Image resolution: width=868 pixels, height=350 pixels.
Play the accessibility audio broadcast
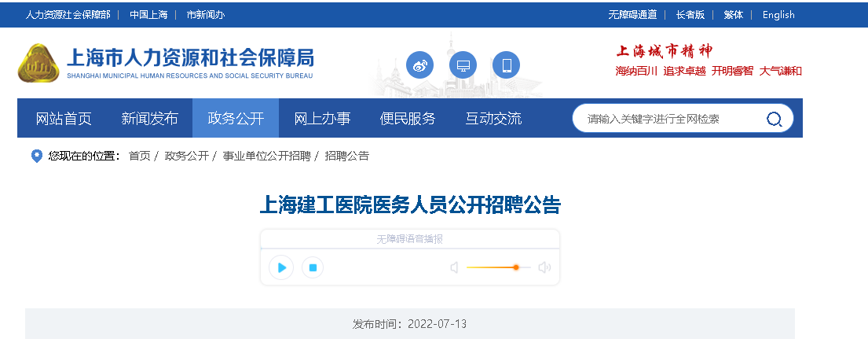281,268
